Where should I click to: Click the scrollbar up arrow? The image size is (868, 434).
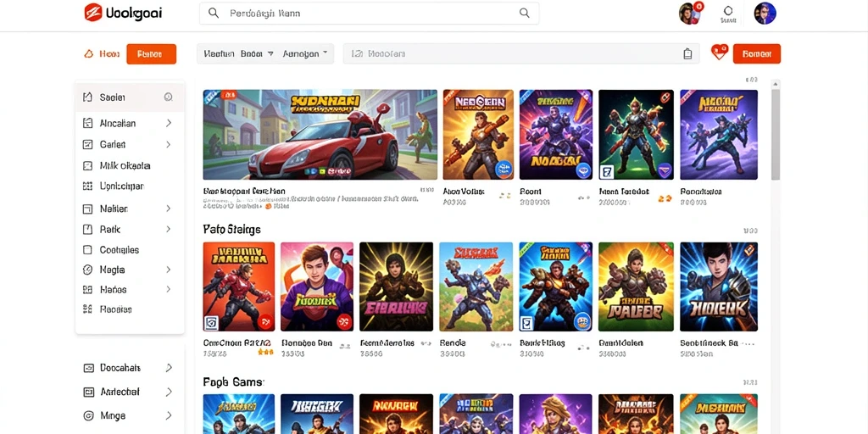[x=776, y=84]
